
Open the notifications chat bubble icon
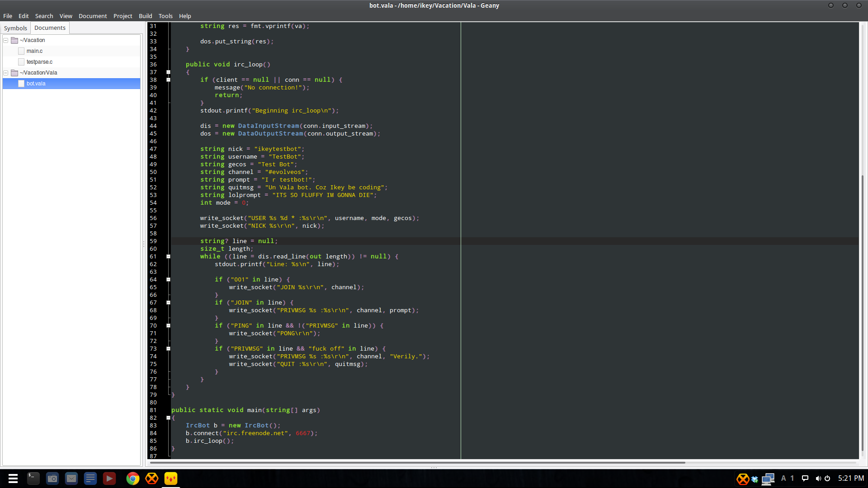(805, 479)
